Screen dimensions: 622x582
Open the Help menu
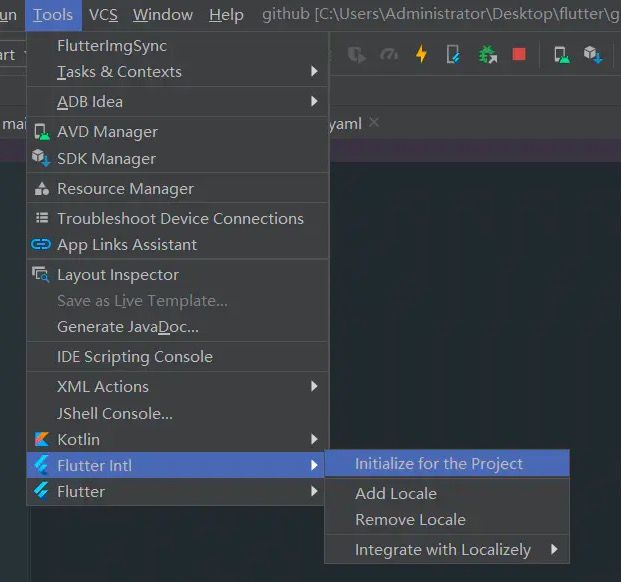pos(226,15)
